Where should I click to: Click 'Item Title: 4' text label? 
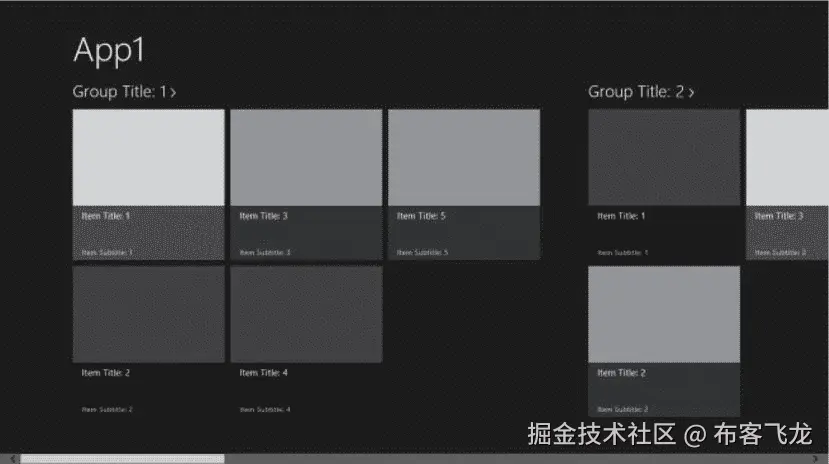tap(263, 373)
